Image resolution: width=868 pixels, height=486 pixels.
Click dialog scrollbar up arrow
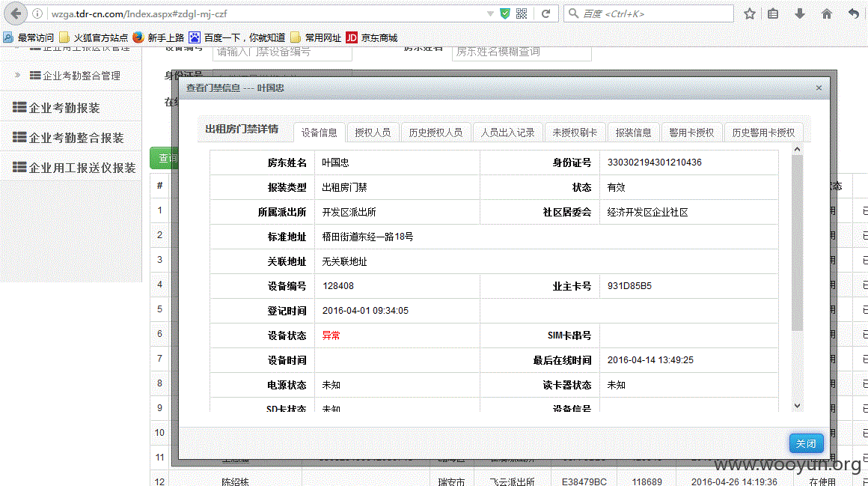(797, 149)
